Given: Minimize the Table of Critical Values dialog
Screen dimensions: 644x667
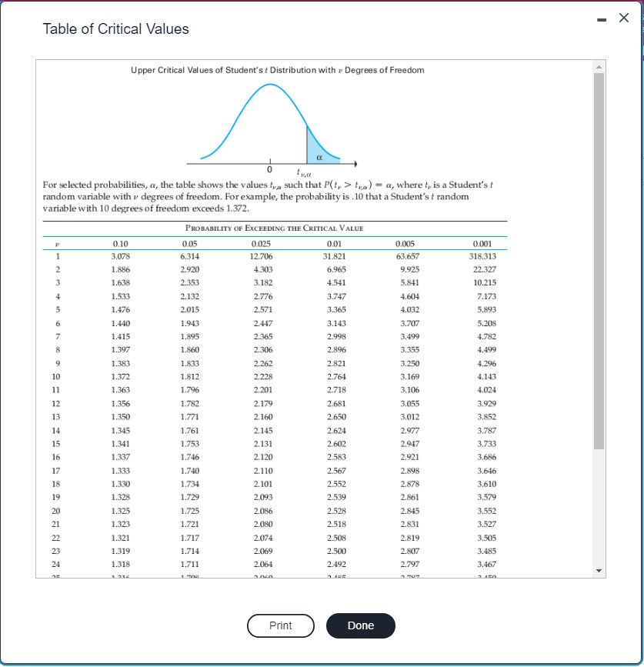Looking at the screenshot, I should [602, 19].
